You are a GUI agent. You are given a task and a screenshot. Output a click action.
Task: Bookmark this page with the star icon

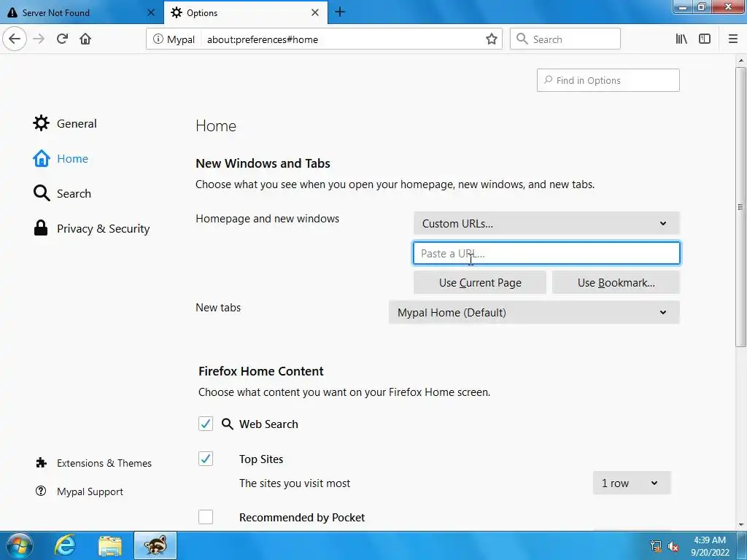(491, 39)
